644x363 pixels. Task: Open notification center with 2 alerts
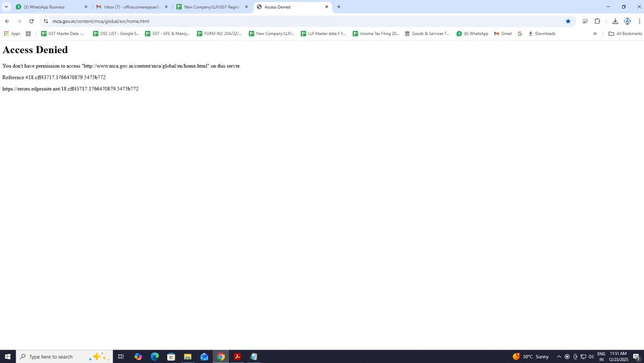[x=636, y=357]
